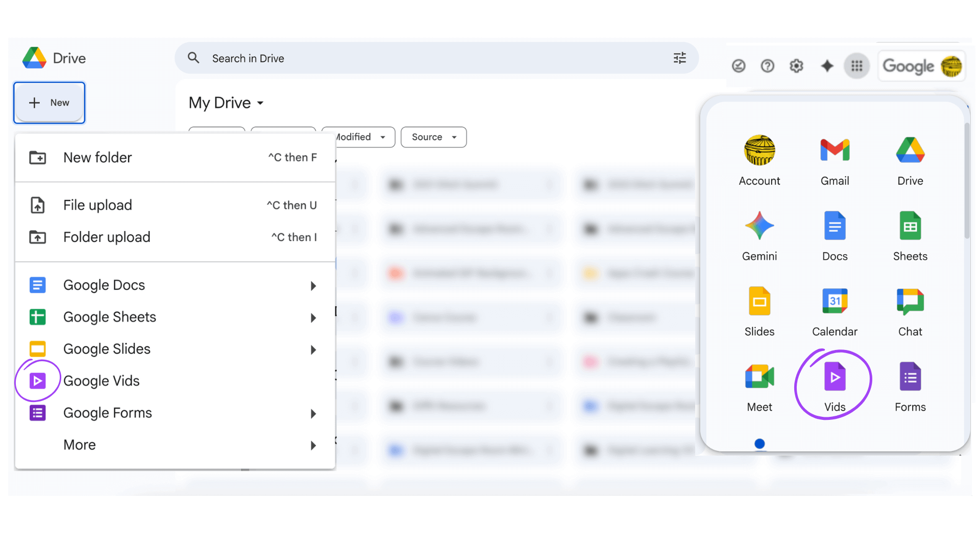Open search filter options in search bar
Image resolution: width=980 pixels, height=551 pixels.
(679, 58)
